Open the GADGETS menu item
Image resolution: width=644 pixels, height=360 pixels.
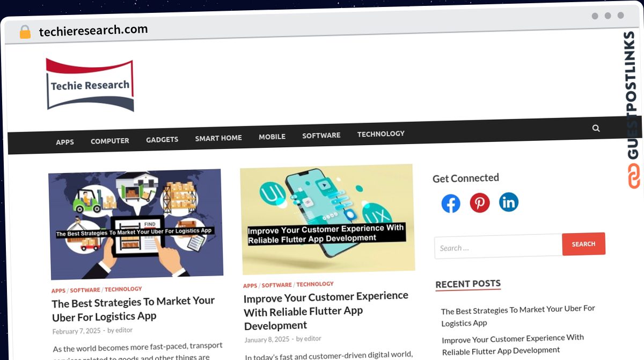tap(162, 139)
